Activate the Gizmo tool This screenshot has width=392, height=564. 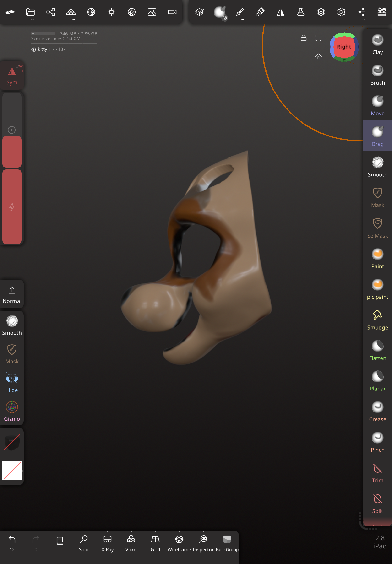pos(12,411)
